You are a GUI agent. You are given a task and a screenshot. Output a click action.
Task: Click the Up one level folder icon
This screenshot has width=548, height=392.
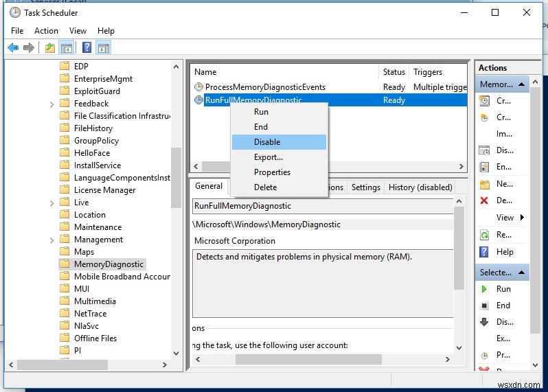[50, 47]
